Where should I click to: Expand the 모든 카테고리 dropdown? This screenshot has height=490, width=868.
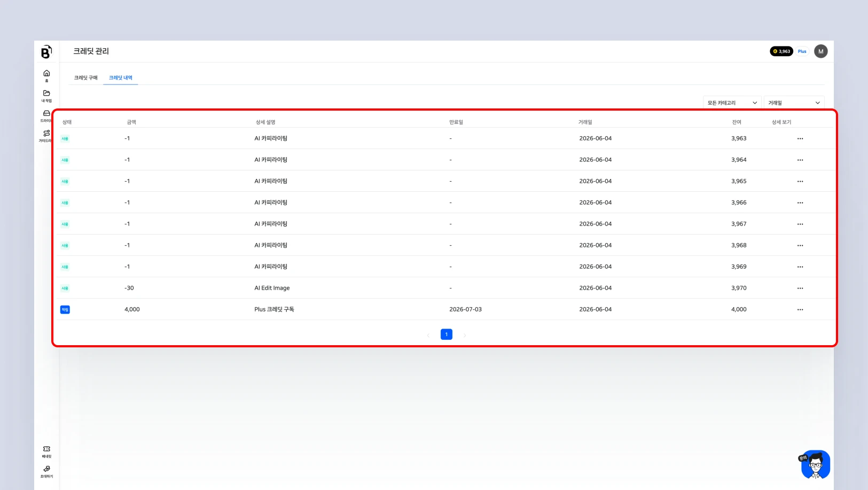[732, 103]
